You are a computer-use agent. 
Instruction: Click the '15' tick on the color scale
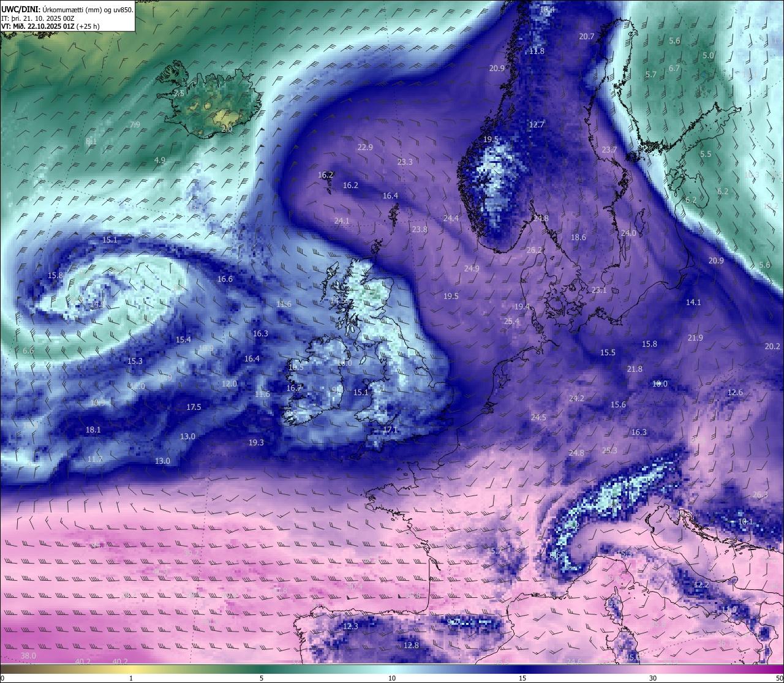[x=522, y=678]
